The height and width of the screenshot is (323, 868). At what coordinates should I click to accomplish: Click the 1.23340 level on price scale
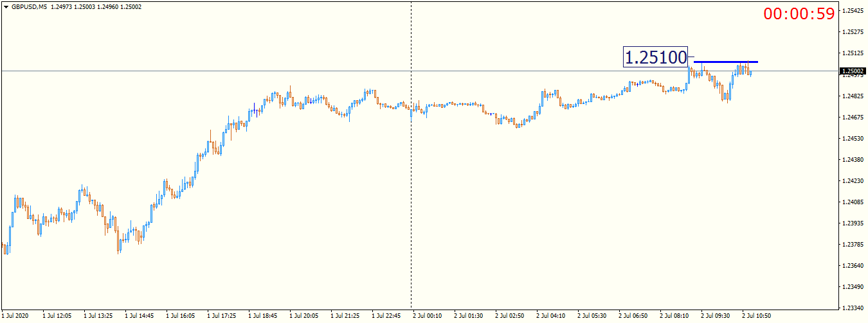[x=853, y=308]
